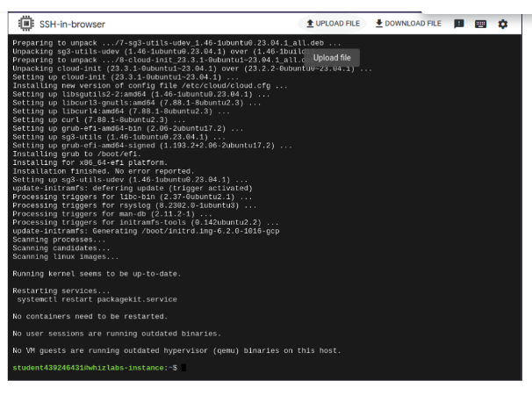The height and width of the screenshot is (395, 532).
Task: Click 'Scanning candidates...' line
Action: pyautogui.click(x=61, y=248)
